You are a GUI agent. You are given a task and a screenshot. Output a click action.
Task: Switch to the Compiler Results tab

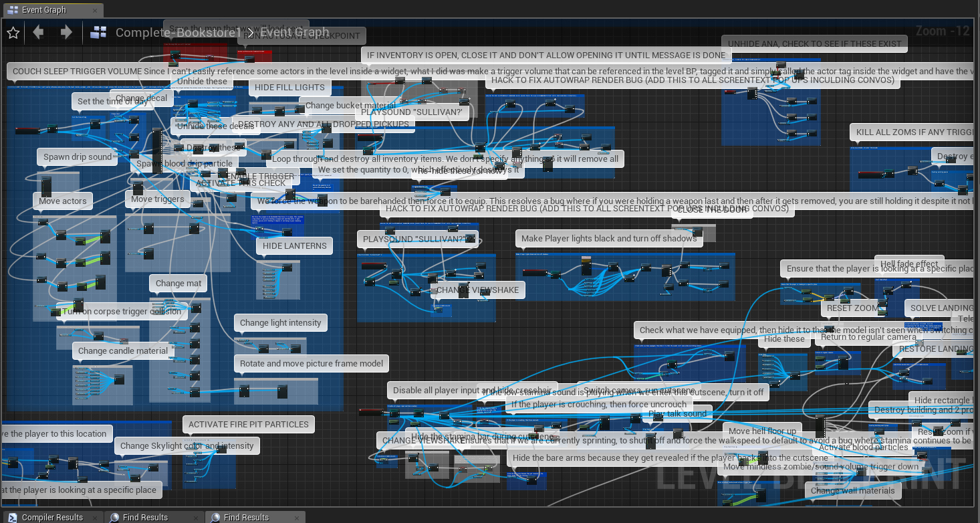pos(52,518)
